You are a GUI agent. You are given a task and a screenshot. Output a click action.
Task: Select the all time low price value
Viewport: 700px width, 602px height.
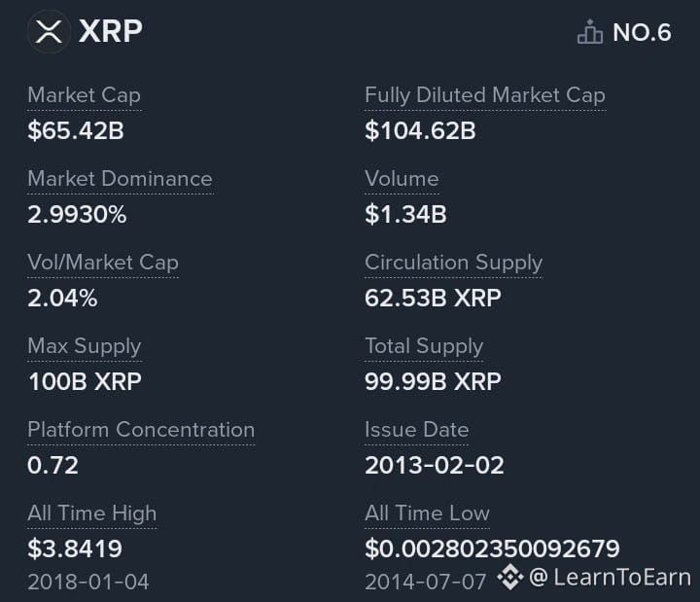pos(492,549)
